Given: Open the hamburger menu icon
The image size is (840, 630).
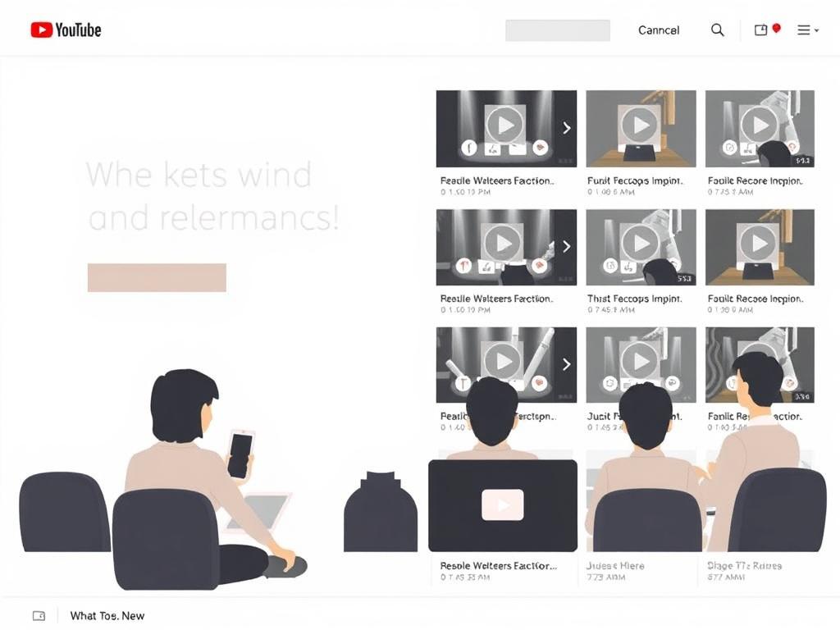Looking at the screenshot, I should 804,30.
